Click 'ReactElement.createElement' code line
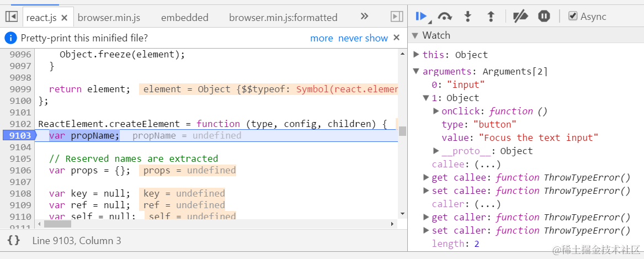This screenshot has width=644, height=259. 212,124
